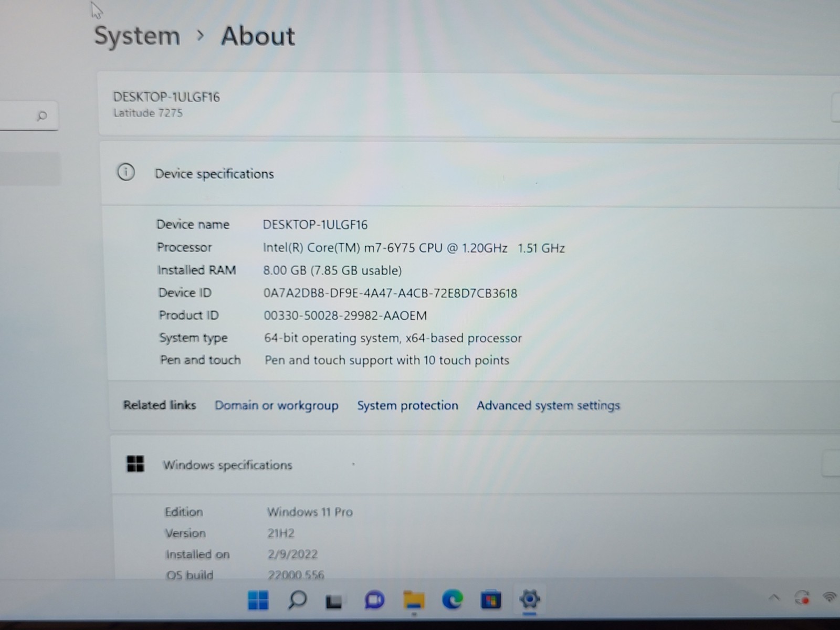Open the Wi-Fi network tray icon
The image size is (840, 630).
point(829,597)
